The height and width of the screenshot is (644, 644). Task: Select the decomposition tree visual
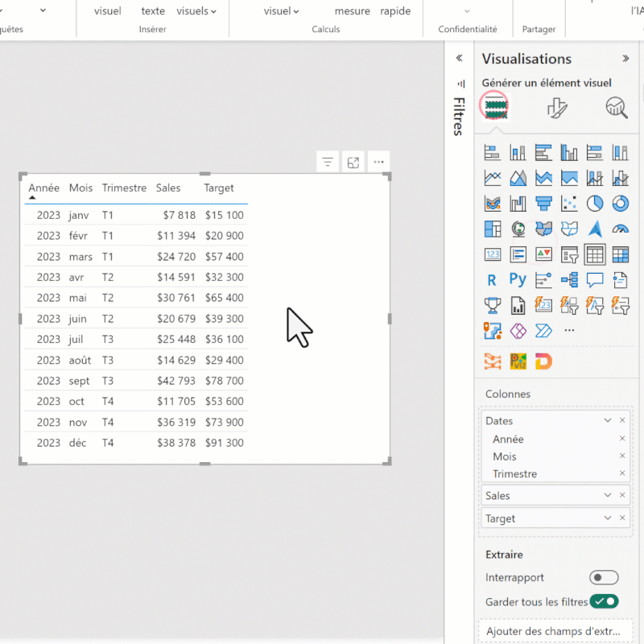[x=569, y=280]
